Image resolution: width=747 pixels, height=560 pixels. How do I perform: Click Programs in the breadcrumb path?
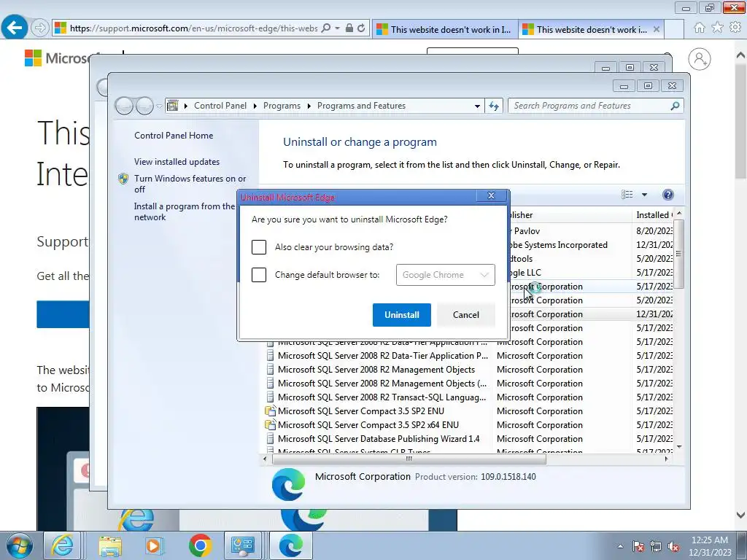coord(282,106)
